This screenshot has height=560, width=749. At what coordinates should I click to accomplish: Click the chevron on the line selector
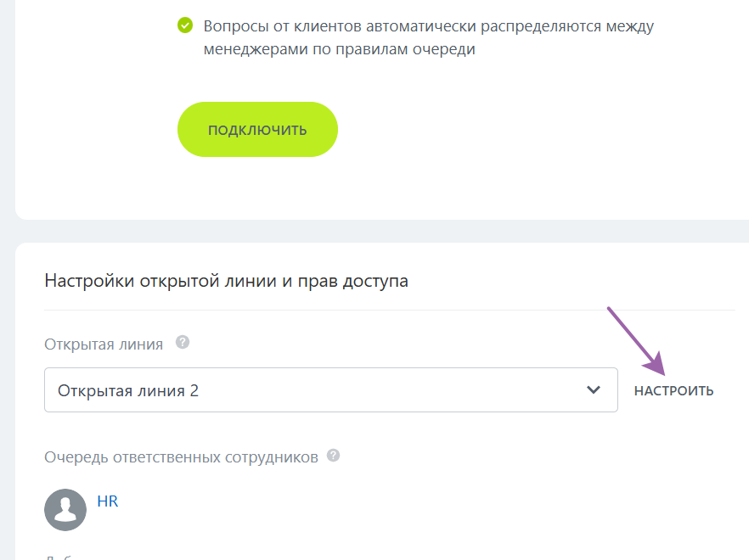(x=594, y=389)
